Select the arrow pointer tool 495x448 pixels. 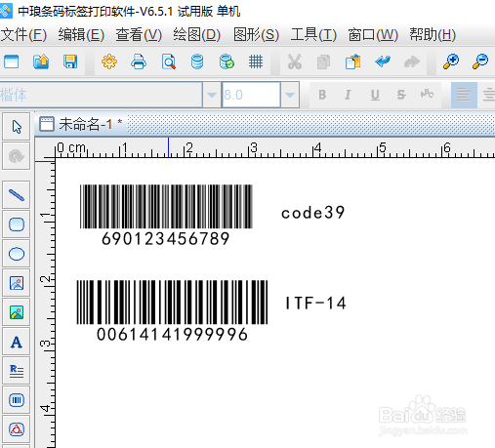click(17, 127)
